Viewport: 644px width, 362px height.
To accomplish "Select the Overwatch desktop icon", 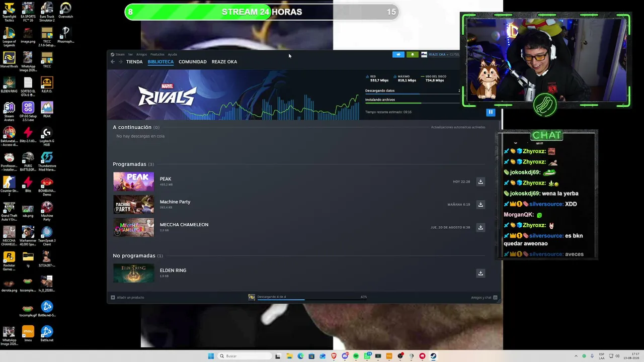I will coord(65,10).
